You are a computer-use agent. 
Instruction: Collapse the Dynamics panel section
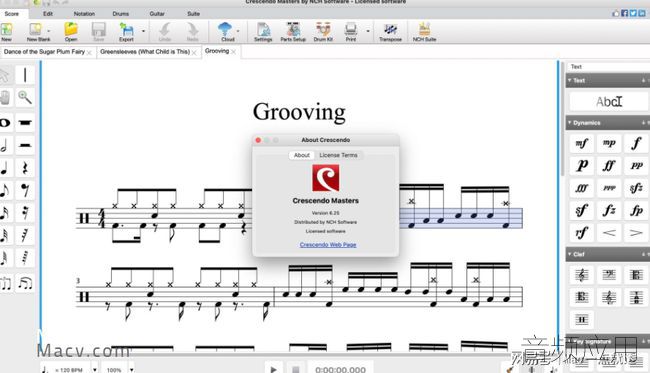click(x=570, y=123)
